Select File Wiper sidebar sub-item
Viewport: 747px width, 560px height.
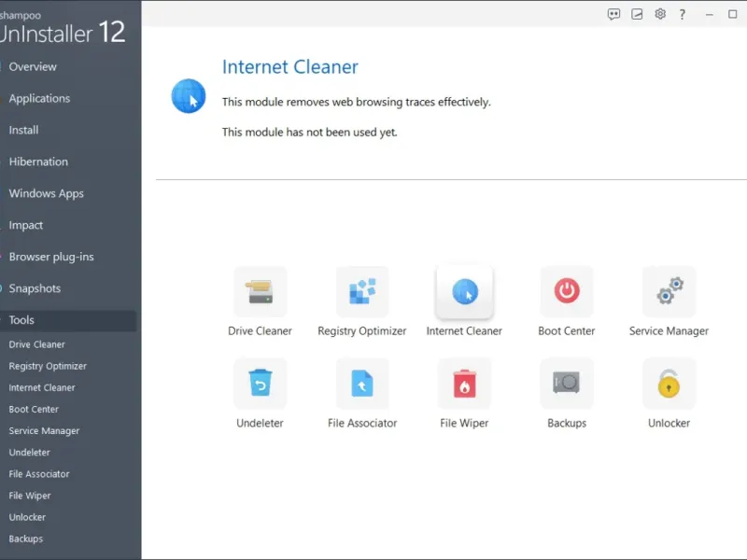point(30,496)
